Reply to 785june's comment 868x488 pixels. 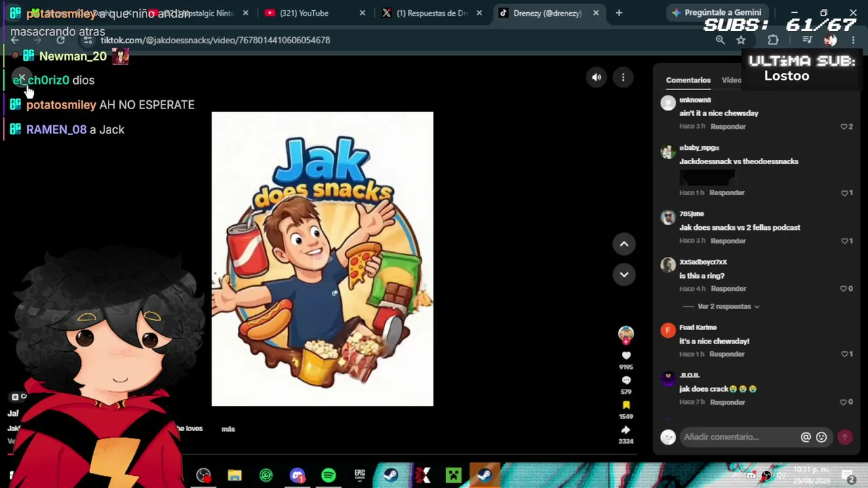pos(728,241)
